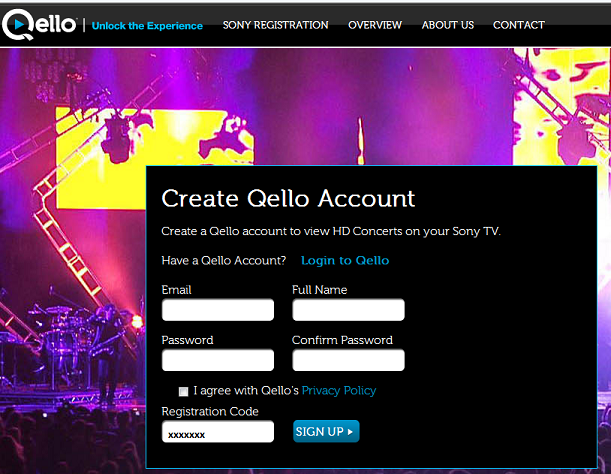
Task: Click the Registration Code field with xxxxxxx
Action: coord(218,432)
